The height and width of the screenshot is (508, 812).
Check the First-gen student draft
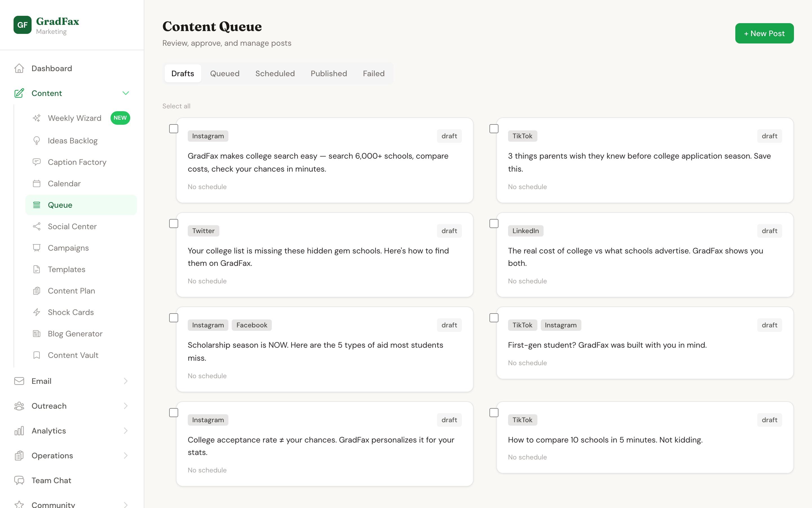(x=494, y=318)
